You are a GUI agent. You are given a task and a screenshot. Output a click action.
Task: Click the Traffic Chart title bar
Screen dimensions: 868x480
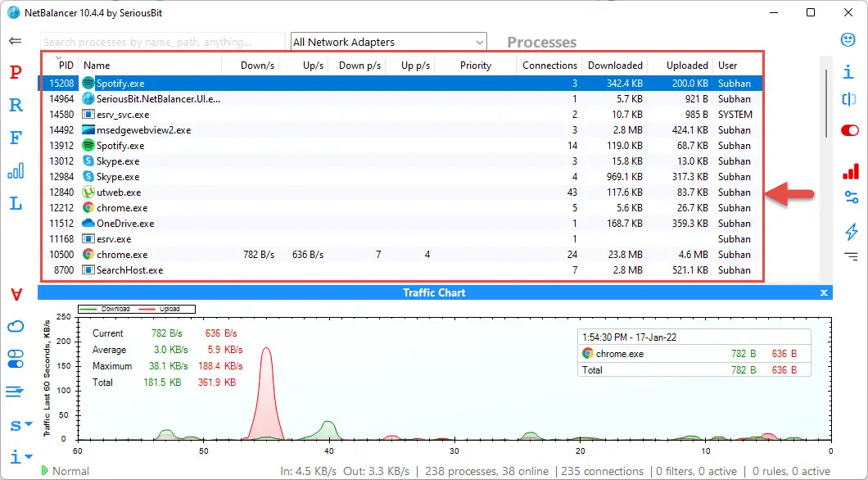point(433,292)
